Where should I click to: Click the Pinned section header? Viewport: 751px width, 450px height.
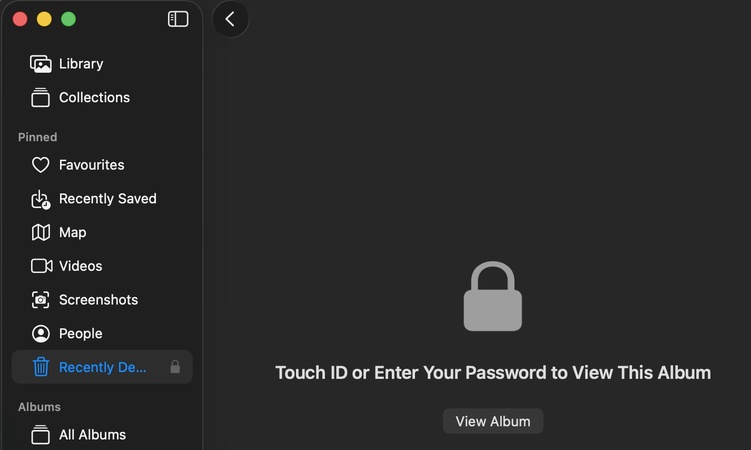38,137
